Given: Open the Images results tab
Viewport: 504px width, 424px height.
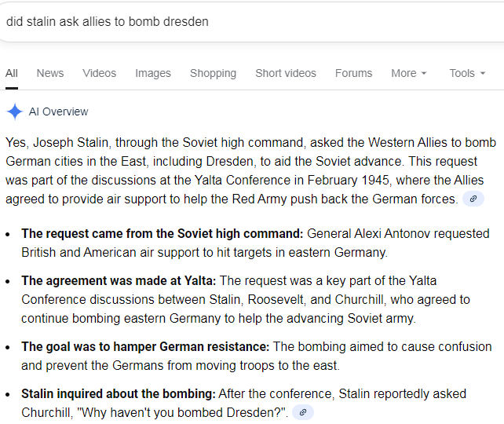Looking at the screenshot, I should [153, 73].
